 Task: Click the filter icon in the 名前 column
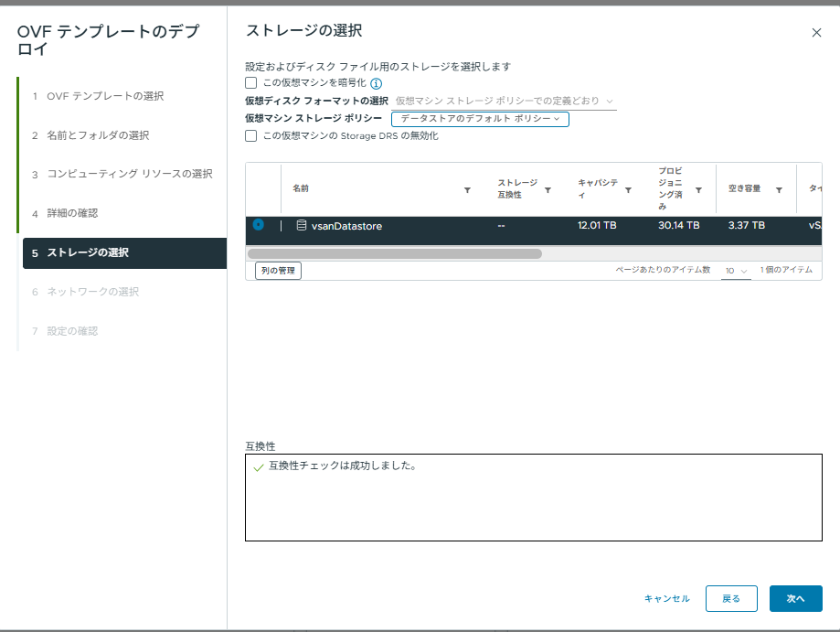click(x=467, y=190)
